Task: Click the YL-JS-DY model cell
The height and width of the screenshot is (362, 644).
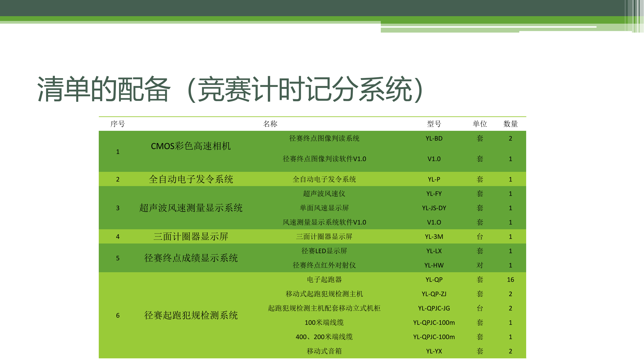Action: point(434,208)
